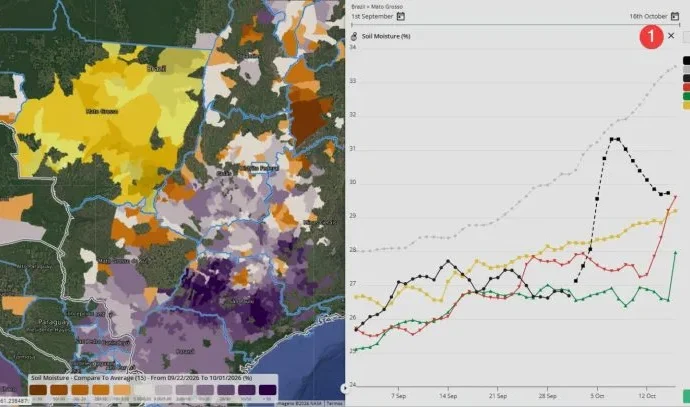690x407 pixels.
Task: Click the peak point of the black dashed line
Action: [612, 139]
